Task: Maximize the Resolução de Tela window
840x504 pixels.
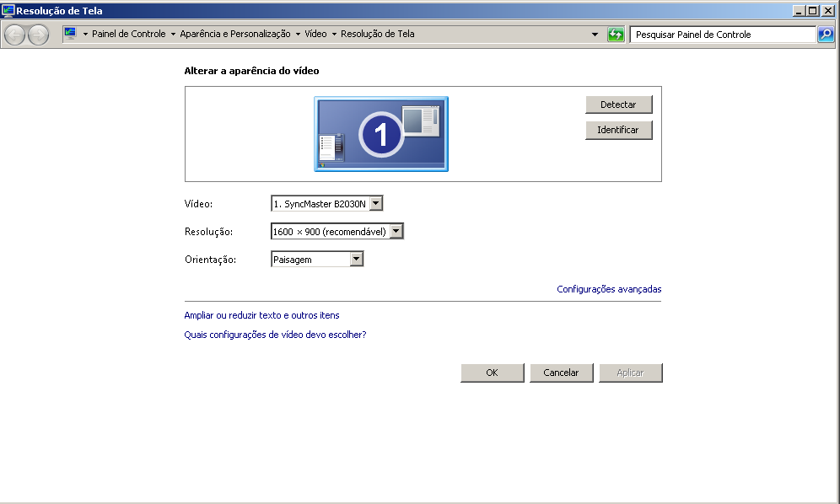Action: (813, 11)
